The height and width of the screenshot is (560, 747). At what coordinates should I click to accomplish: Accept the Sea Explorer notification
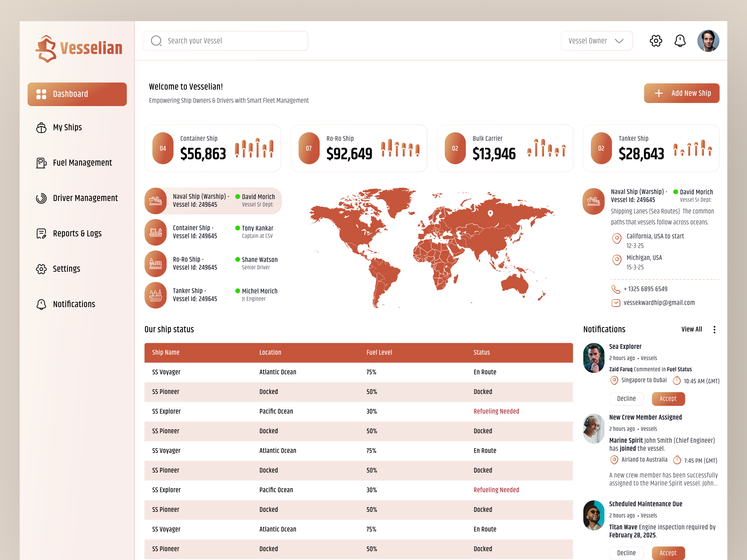(x=668, y=399)
